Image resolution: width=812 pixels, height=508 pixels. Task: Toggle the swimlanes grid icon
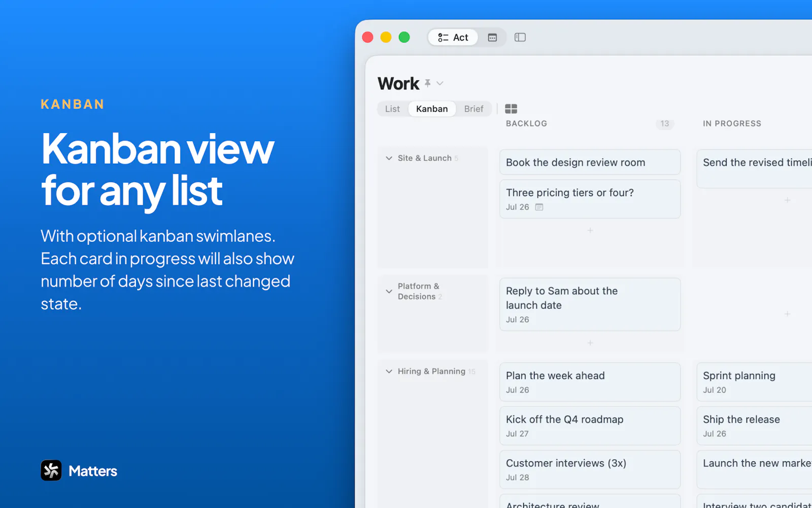tap(511, 109)
